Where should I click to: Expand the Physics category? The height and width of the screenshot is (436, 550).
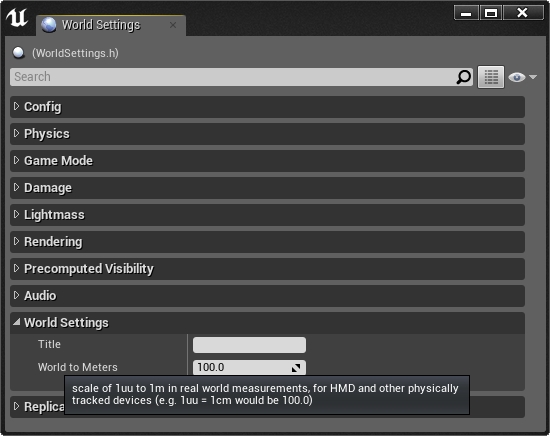tap(267, 134)
